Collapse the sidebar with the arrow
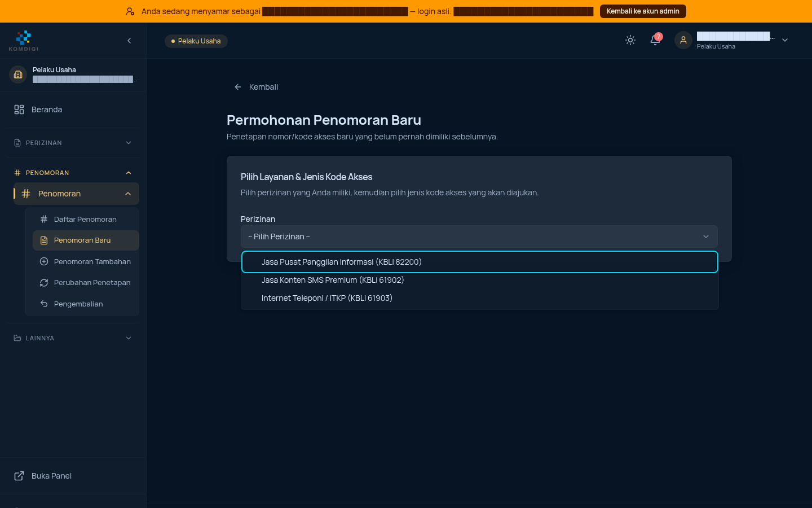This screenshot has height=508, width=812. [x=129, y=41]
